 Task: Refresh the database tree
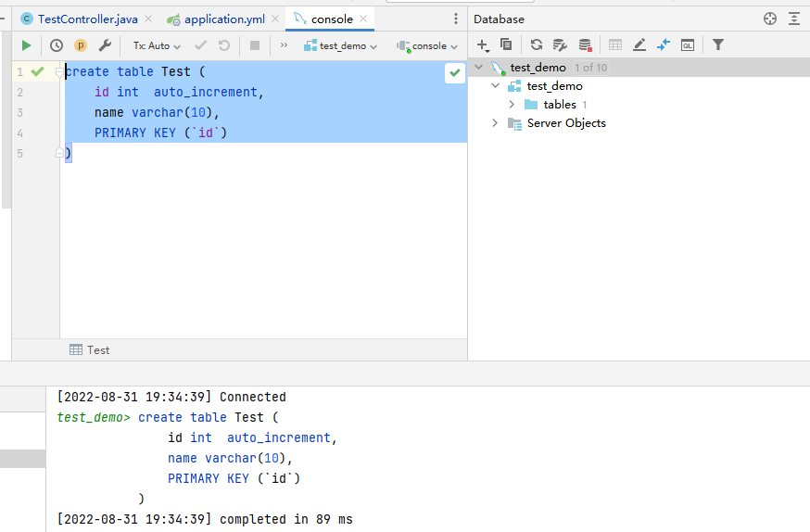(x=537, y=44)
